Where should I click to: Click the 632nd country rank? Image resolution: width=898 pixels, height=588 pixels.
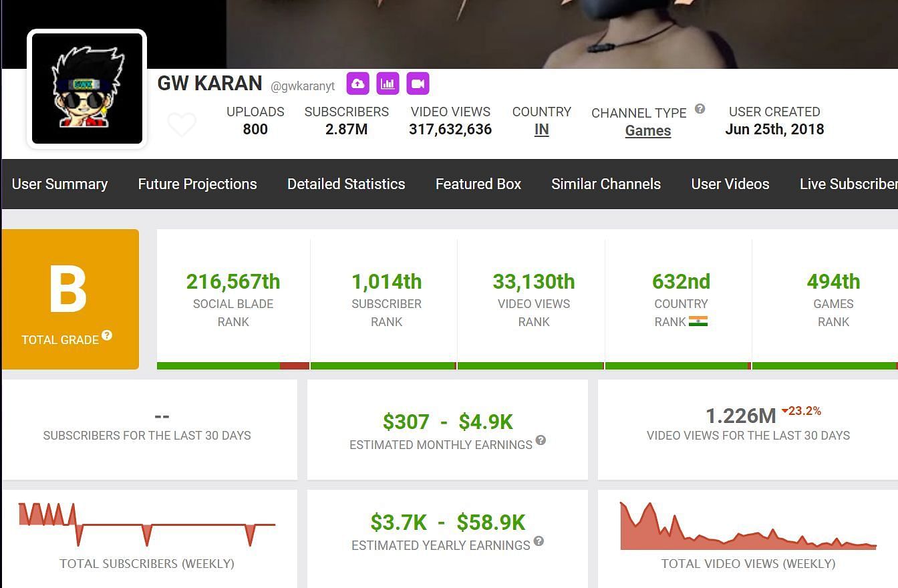[x=681, y=281]
